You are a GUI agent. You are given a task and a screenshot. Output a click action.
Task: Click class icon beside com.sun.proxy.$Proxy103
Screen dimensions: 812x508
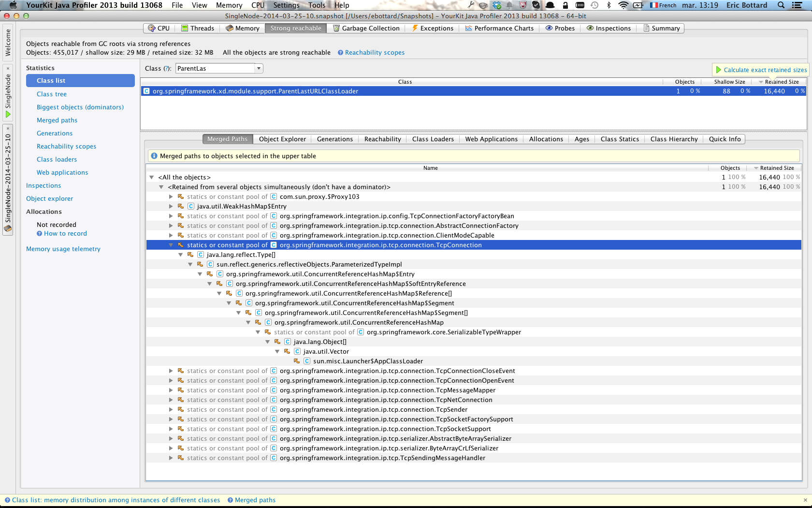[x=274, y=196]
